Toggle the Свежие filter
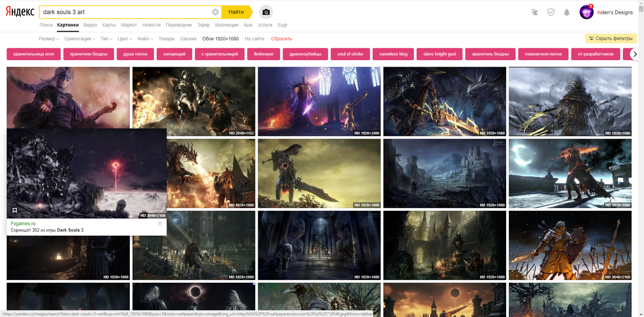 pos(188,39)
